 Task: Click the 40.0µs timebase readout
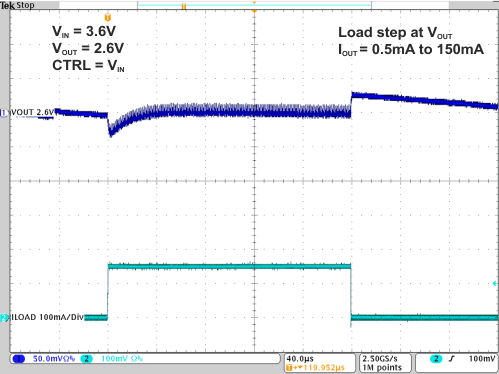point(300,359)
